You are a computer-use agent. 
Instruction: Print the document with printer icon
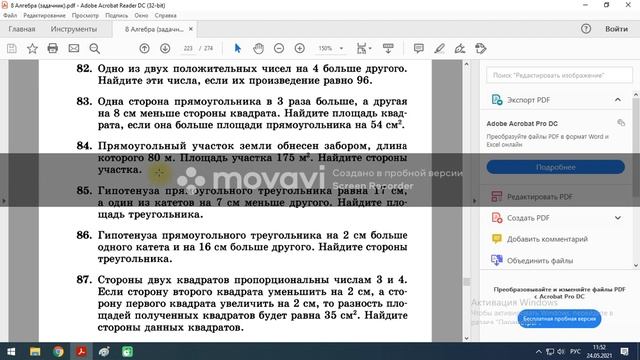pos(53,49)
